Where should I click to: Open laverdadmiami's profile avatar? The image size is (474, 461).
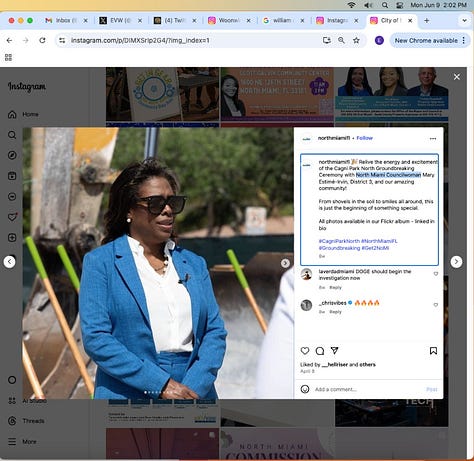pos(306,274)
